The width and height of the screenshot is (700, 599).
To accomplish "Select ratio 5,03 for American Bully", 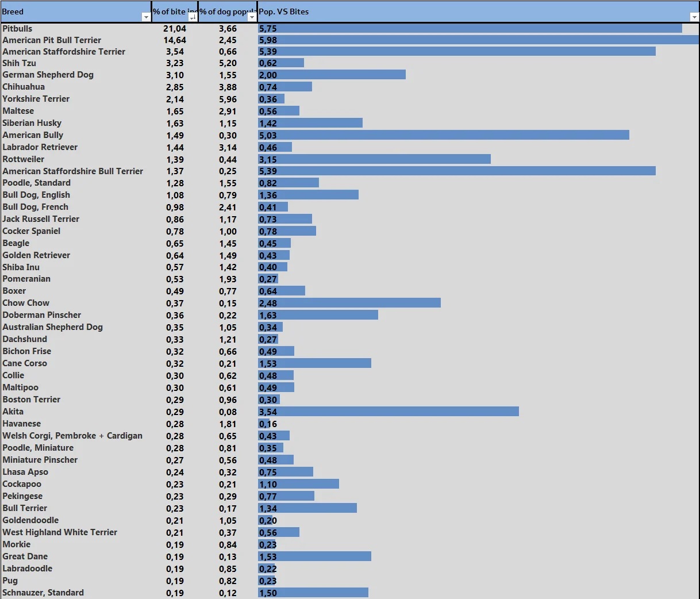I will 268,136.
